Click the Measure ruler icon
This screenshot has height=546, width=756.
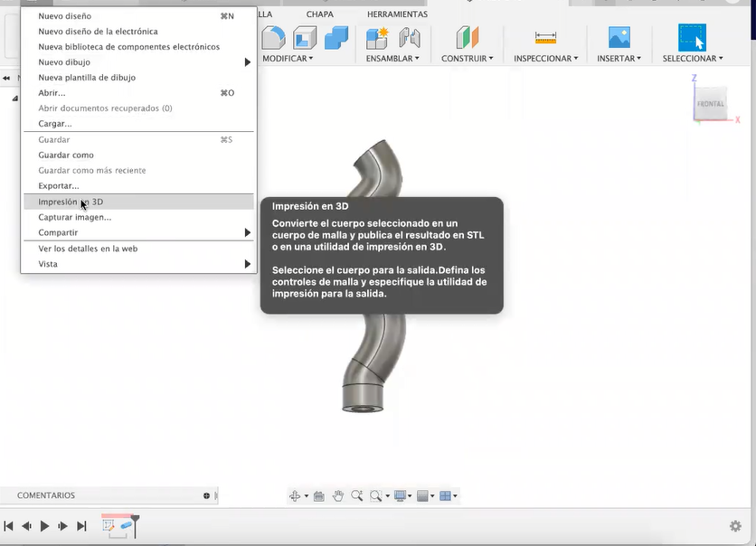tap(545, 37)
